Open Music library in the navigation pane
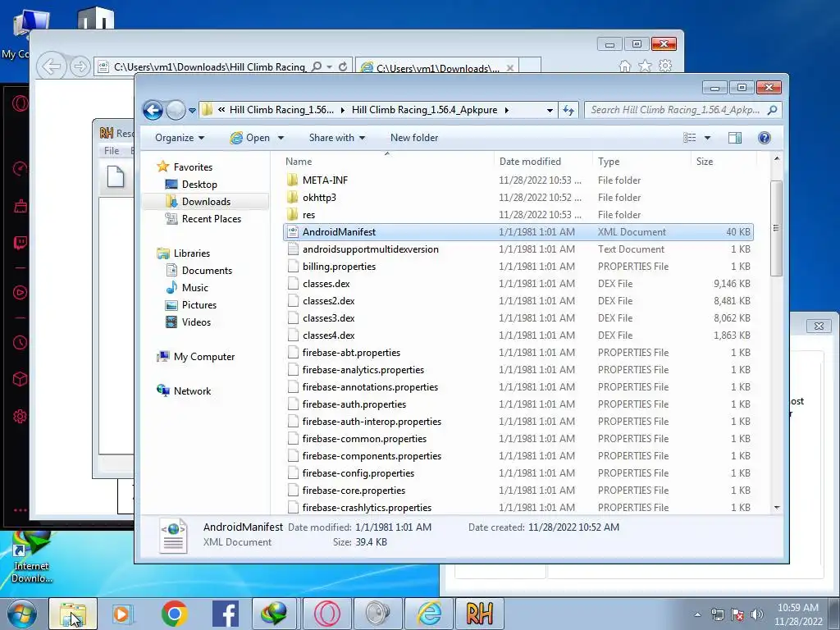This screenshot has height=630, width=840. (194, 288)
